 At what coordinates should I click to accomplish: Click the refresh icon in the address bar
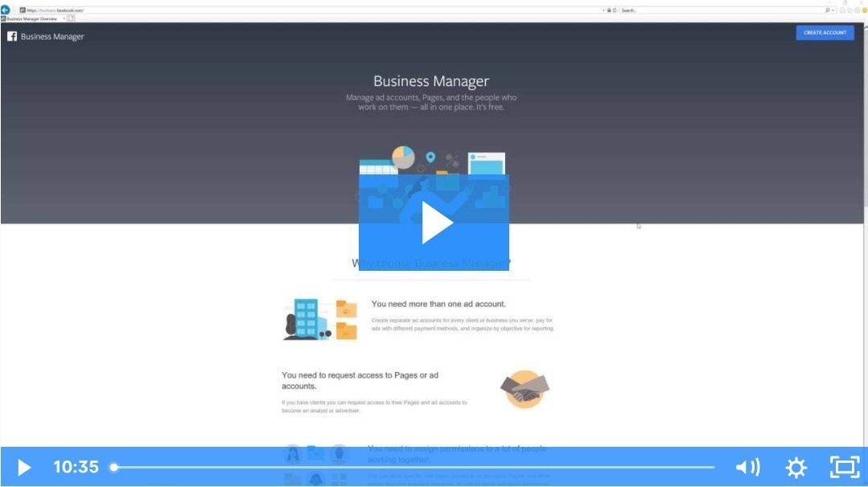pyautogui.click(x=615, y=10)
